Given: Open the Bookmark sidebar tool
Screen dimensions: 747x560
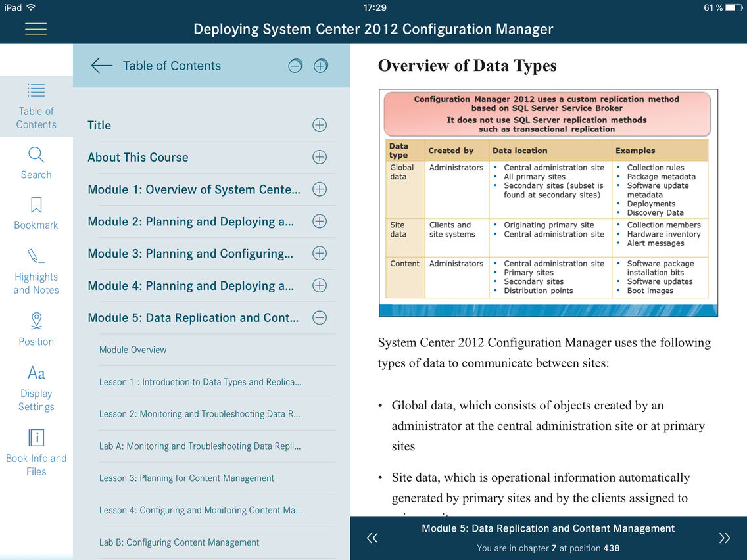Looking at the screenshot, I should 36,214.
